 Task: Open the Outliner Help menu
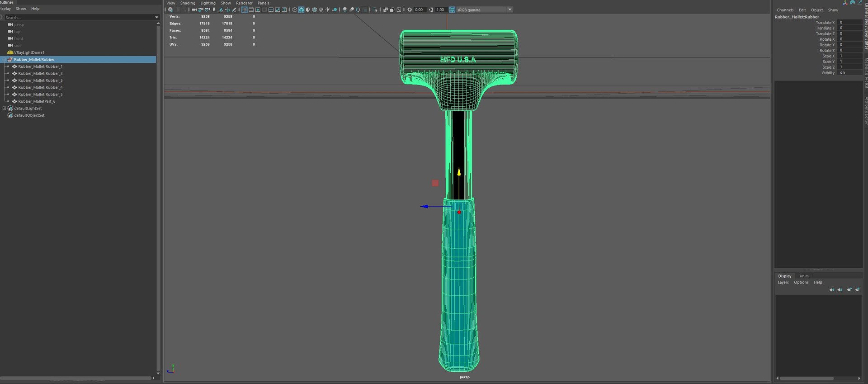pos(35,9)
